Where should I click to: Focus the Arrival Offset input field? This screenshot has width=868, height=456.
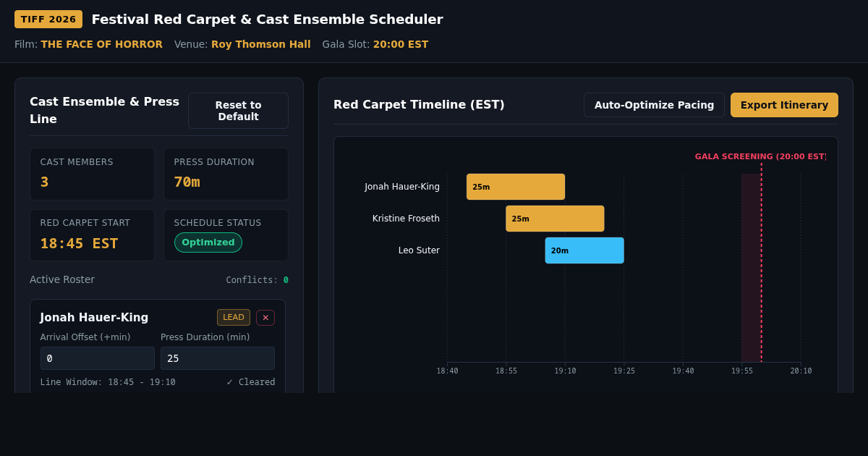pyautogui.click(x=98, y=358)
